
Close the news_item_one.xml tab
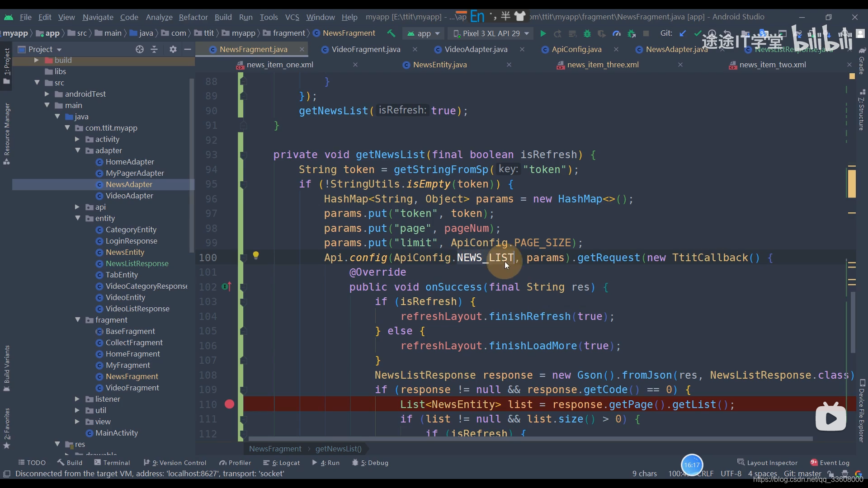(x=355, y=65)
